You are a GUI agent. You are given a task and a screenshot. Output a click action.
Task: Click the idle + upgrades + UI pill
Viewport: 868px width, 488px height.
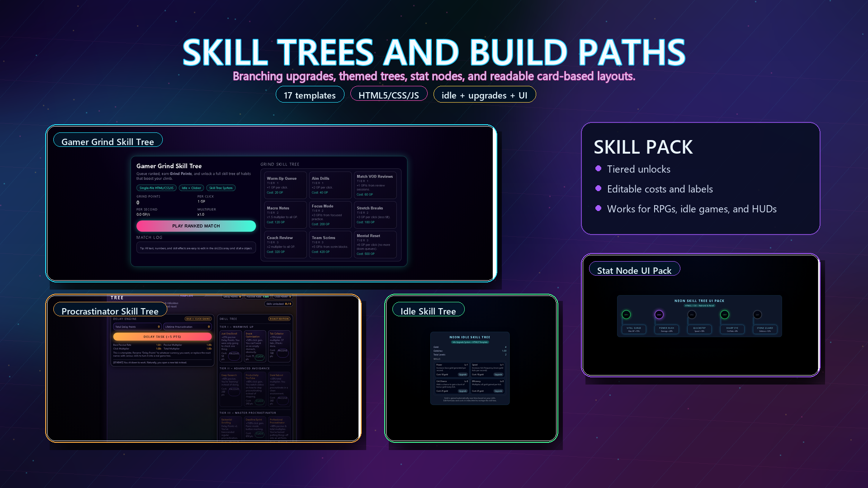pyautogui.click(x=484, y=95)
